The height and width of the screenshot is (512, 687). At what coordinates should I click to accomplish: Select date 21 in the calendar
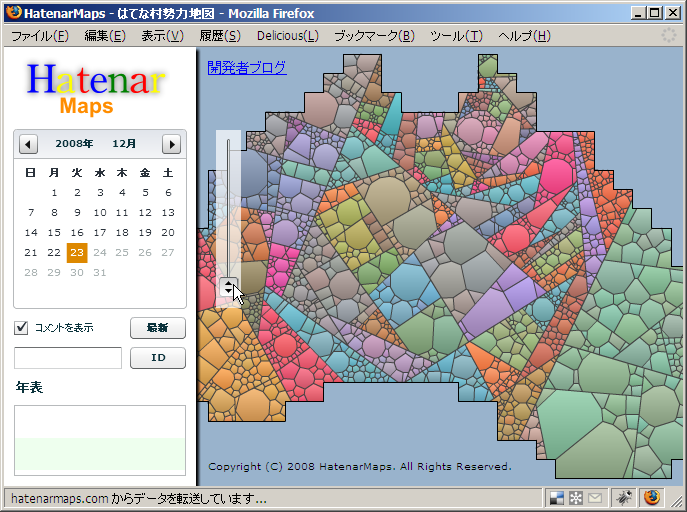coord(31,253)
